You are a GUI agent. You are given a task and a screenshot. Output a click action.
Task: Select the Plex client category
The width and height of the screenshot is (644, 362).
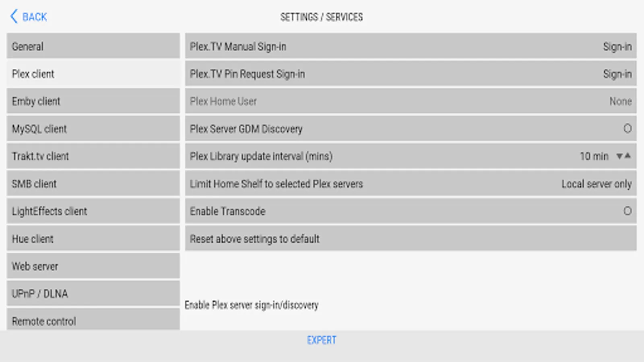point(93,74)
